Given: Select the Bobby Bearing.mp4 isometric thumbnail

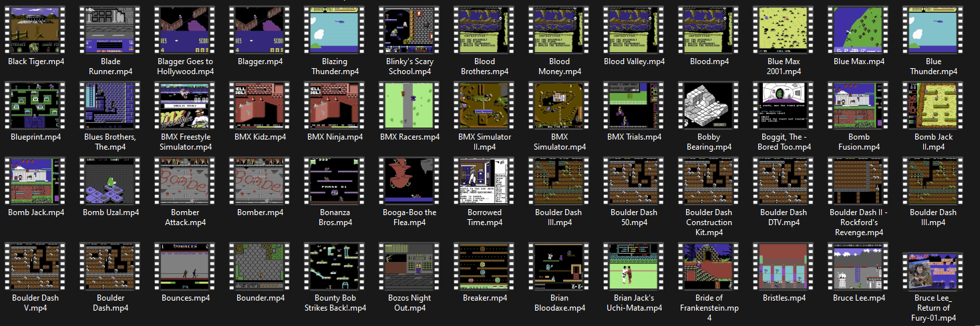Looking at the screenshot, I should tap(709, 105).
